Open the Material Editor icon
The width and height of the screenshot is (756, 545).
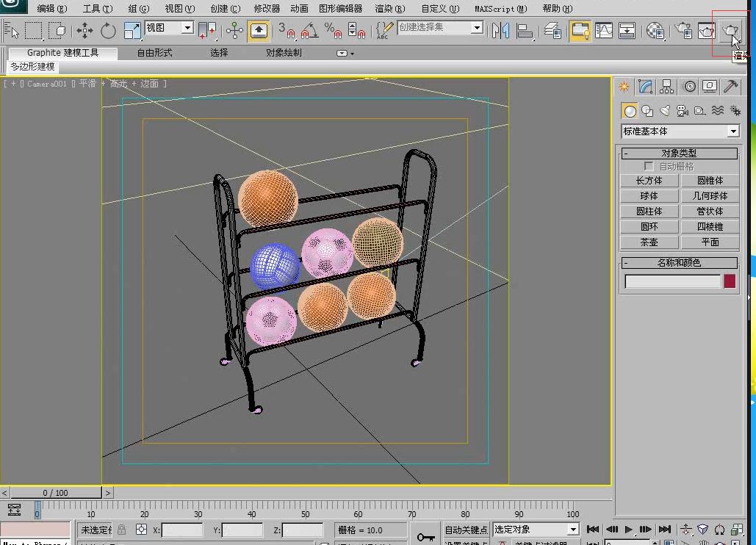click(656, 32)
